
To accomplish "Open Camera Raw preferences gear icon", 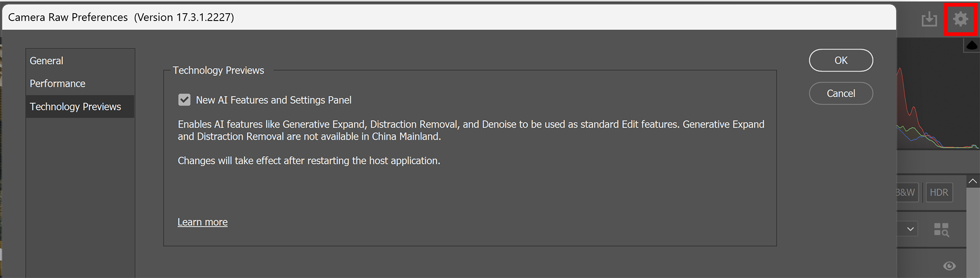I will click(x=960, y=20).
